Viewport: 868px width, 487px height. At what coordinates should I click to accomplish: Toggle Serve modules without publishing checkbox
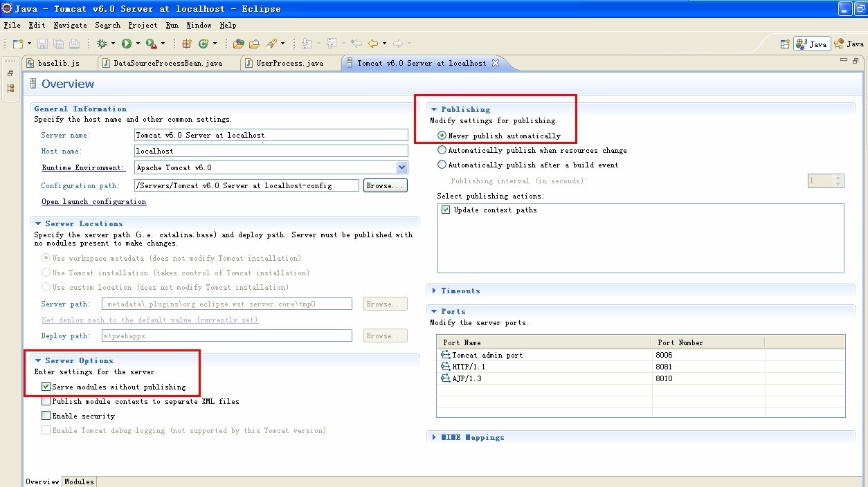coord(46,387)
